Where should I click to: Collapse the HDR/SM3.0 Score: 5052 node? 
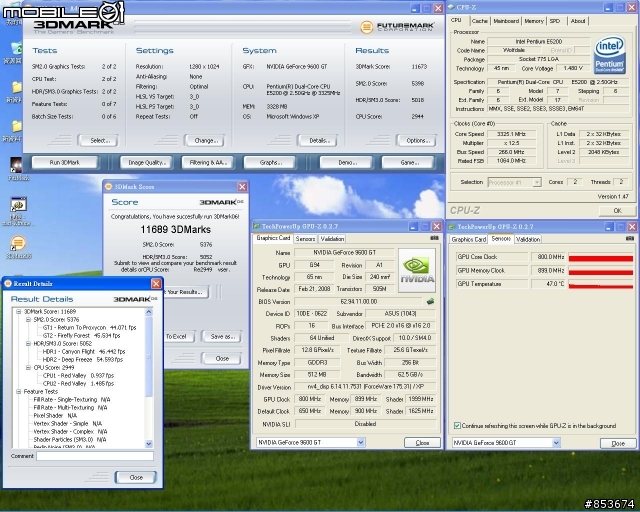[28, 343]
